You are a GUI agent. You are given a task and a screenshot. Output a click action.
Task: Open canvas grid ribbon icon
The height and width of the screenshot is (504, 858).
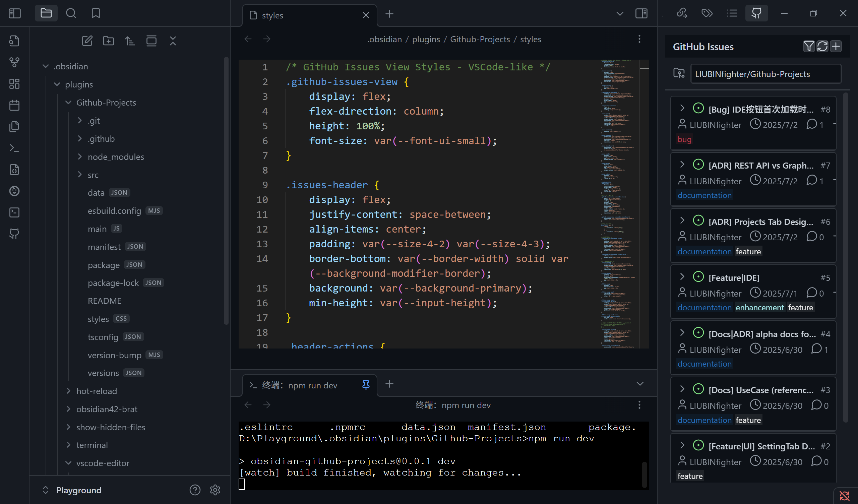(14, 84)
